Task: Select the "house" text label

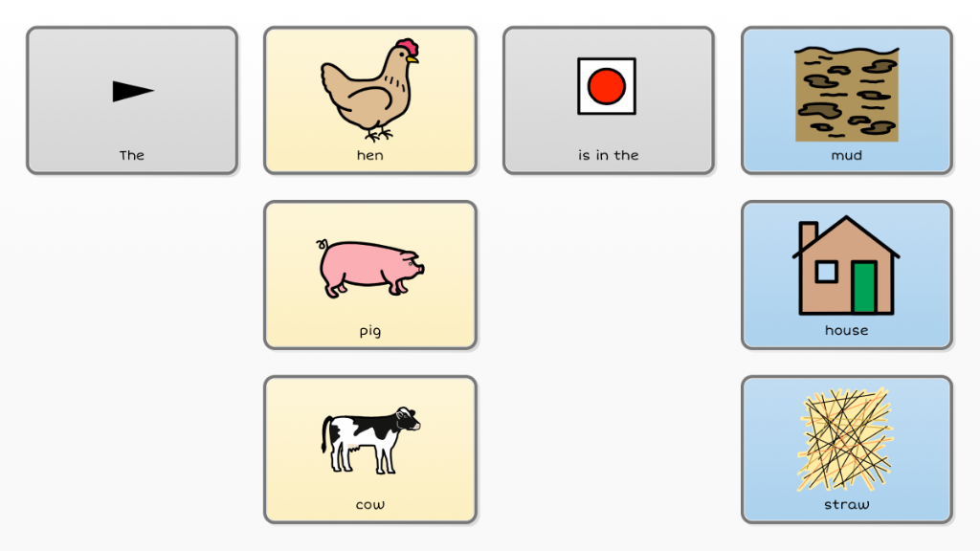Action: [x=846, y=330]
